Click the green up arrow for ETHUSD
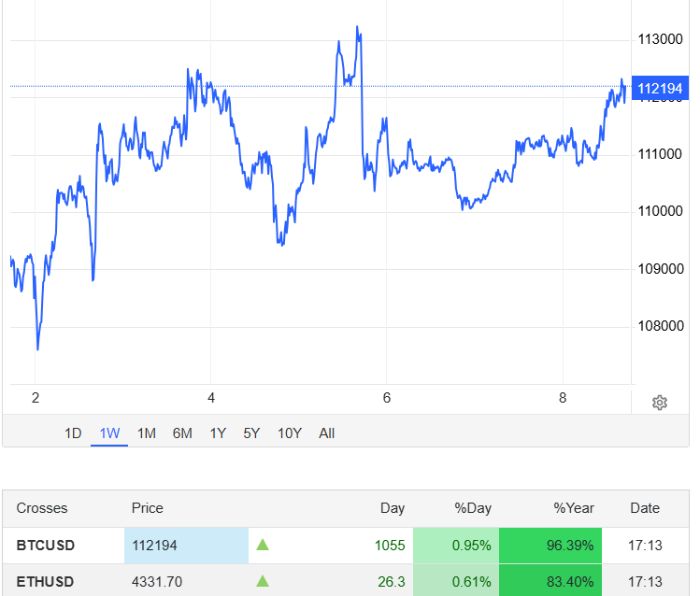This screenshot has width=700, height=596. pyautogui.click(x=263, y=582)
